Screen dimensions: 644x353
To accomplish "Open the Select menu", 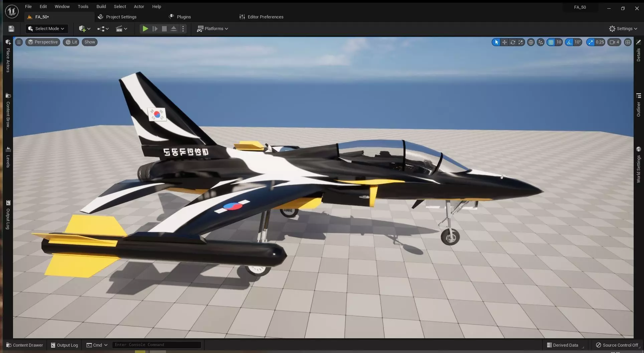I will (x=120, y=6).
